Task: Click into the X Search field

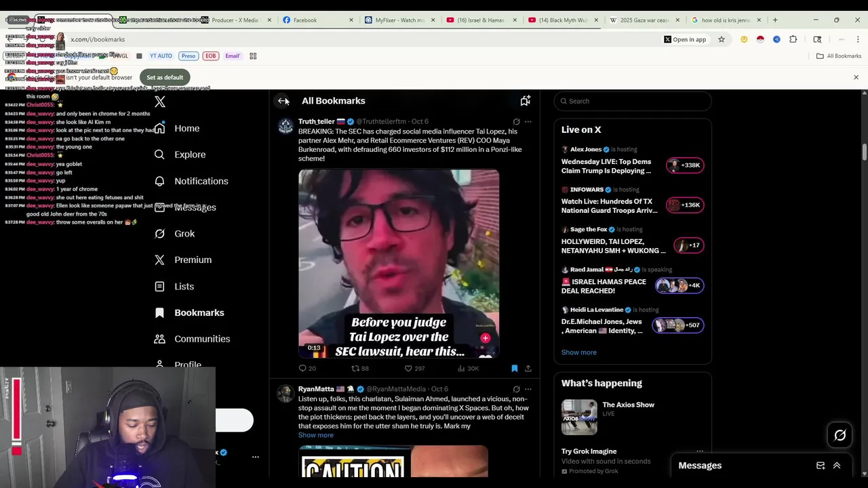Action: pyautogui.click(x=633, y=101)
